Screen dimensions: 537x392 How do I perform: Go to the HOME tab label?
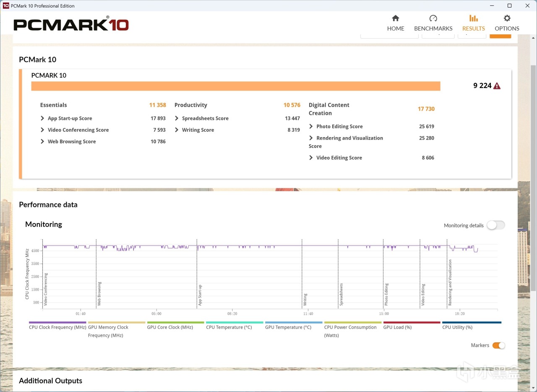[396, 29]
